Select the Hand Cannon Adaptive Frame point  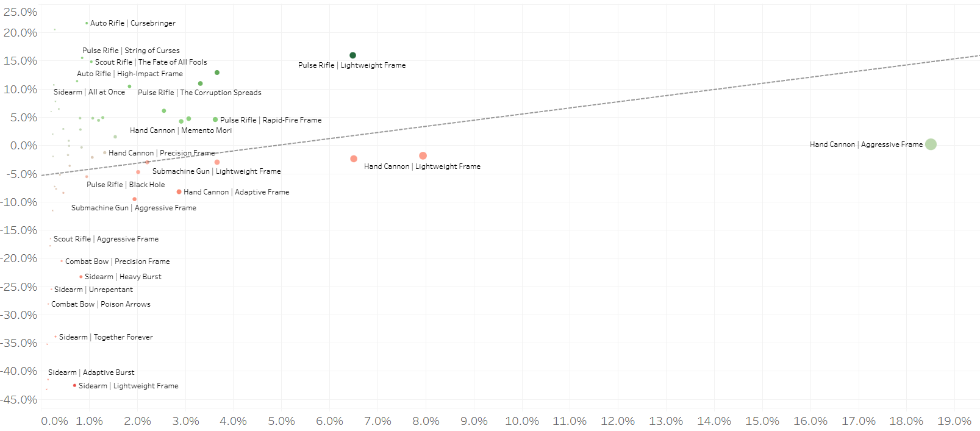tap(179, 192)
